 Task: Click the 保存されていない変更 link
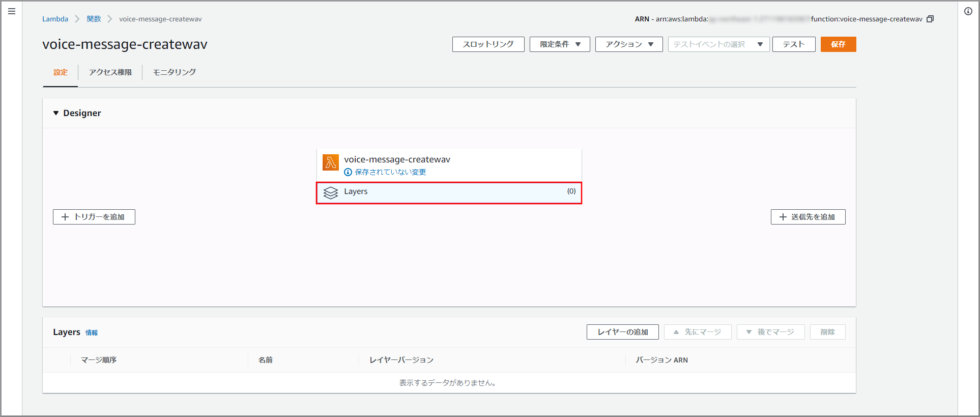click(390, 172)
